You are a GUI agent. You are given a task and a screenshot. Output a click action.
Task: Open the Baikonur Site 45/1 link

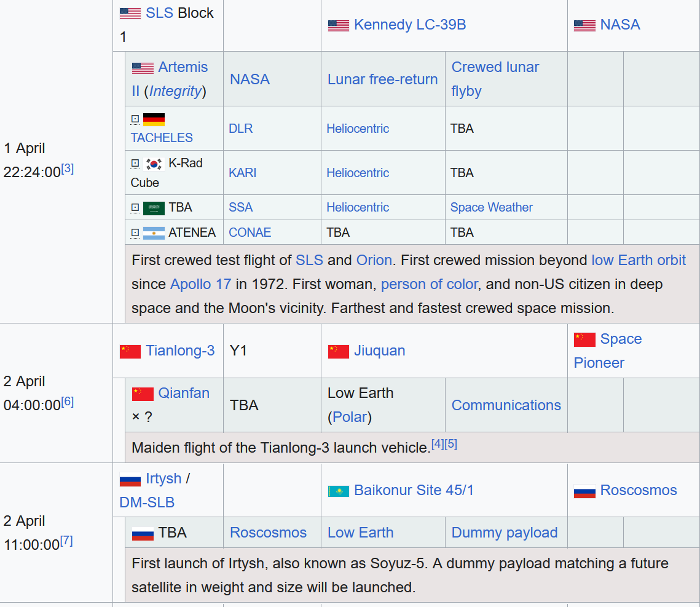tap(414, 490)
